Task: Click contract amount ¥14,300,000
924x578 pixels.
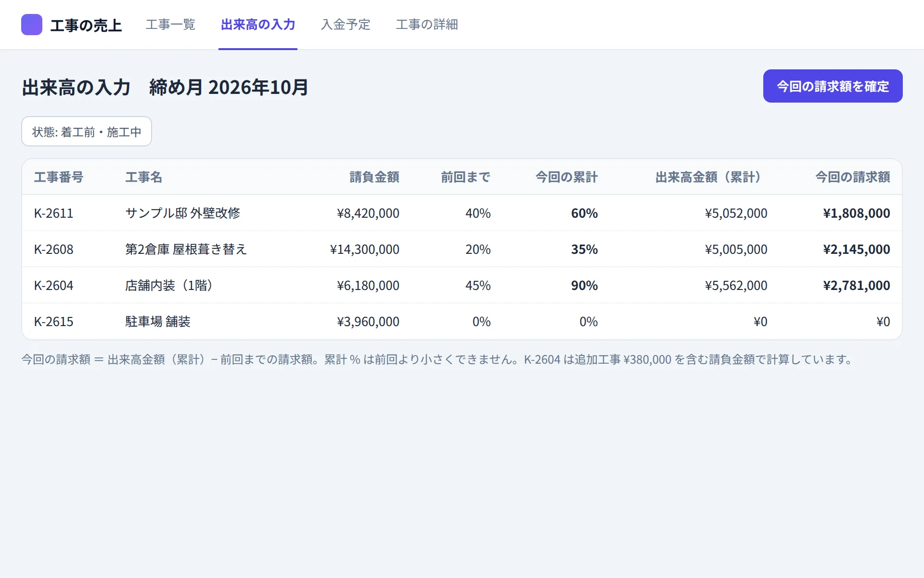Action: coord(365,250)
